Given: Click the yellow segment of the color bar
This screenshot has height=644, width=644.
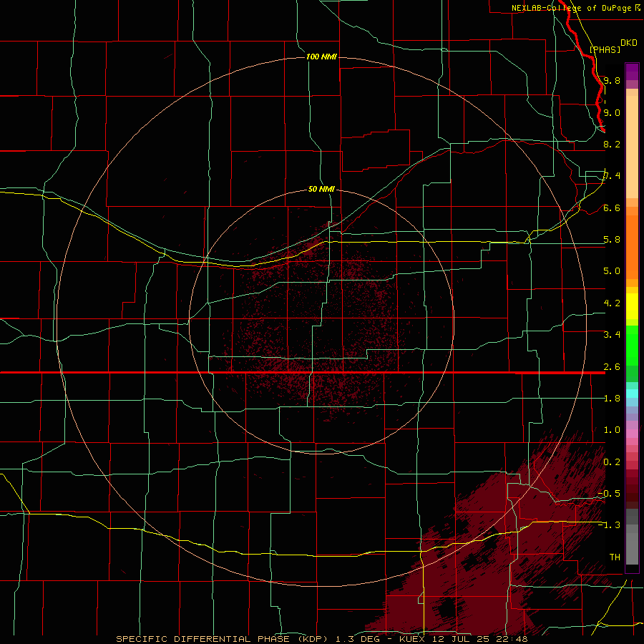Looking at the screenshot, I should coord(632,306).
